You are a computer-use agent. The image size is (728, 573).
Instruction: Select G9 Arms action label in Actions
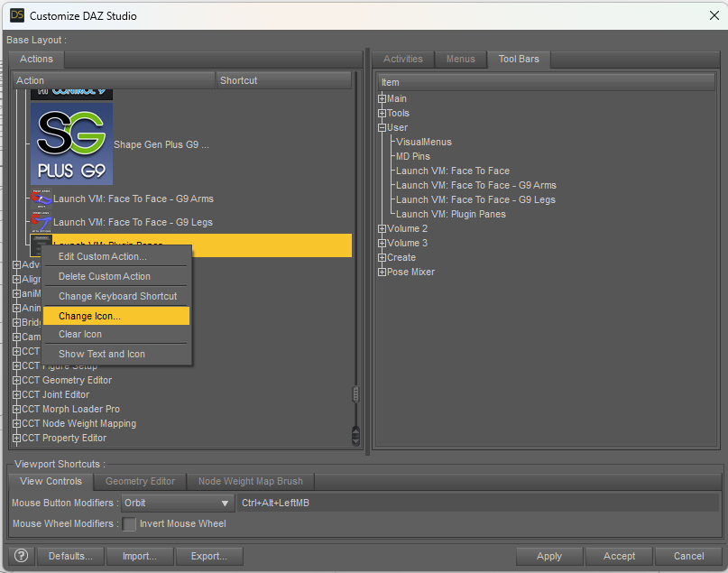tap(134, 199)
